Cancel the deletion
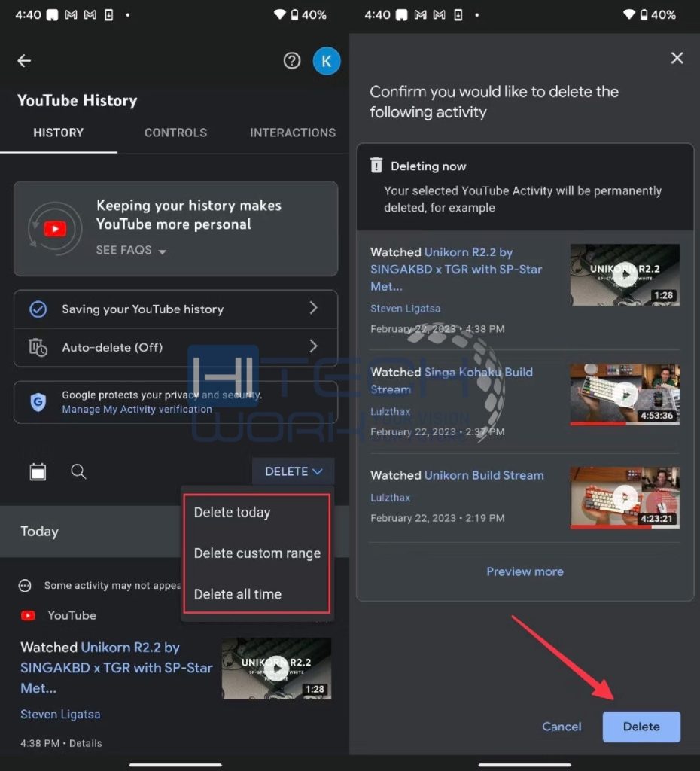700x771 pixels. pos(562,727)
